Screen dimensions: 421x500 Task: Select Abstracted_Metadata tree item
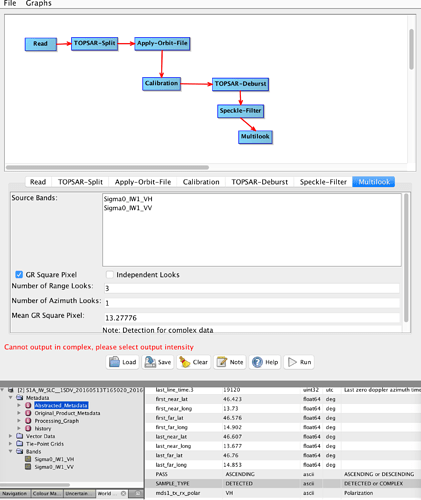pyautogui.click(x=61, y=405)
